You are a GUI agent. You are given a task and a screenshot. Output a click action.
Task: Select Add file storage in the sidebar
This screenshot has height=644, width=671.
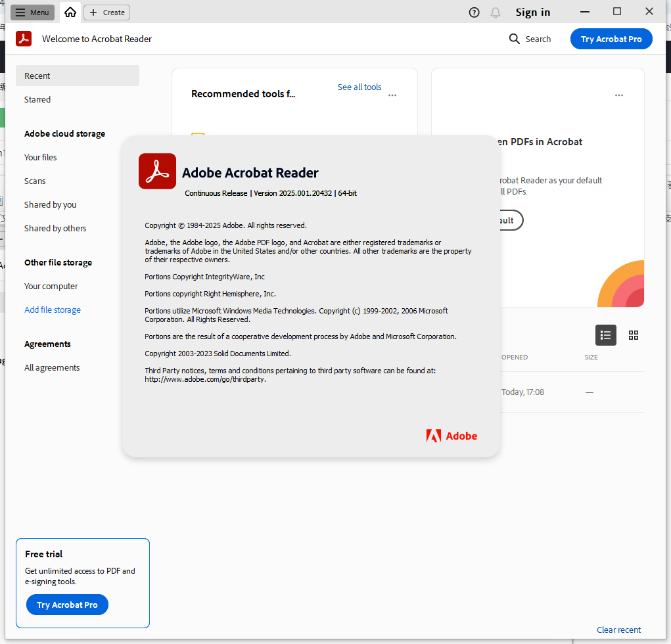[53, 310]
